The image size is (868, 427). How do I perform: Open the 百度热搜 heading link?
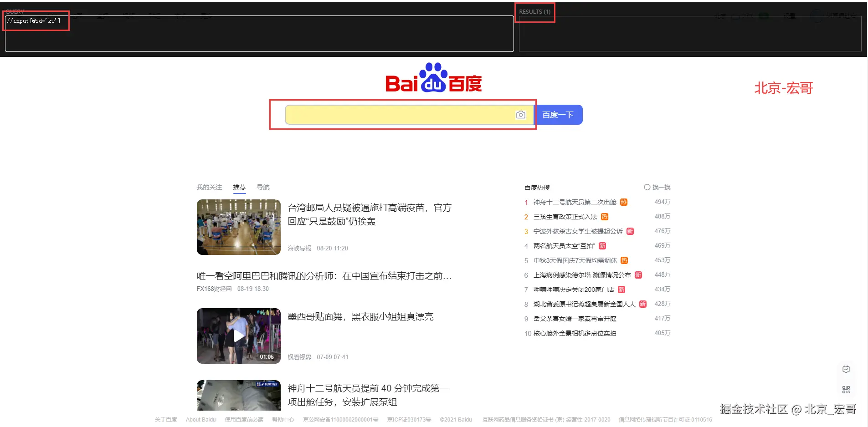pos(537,188)
